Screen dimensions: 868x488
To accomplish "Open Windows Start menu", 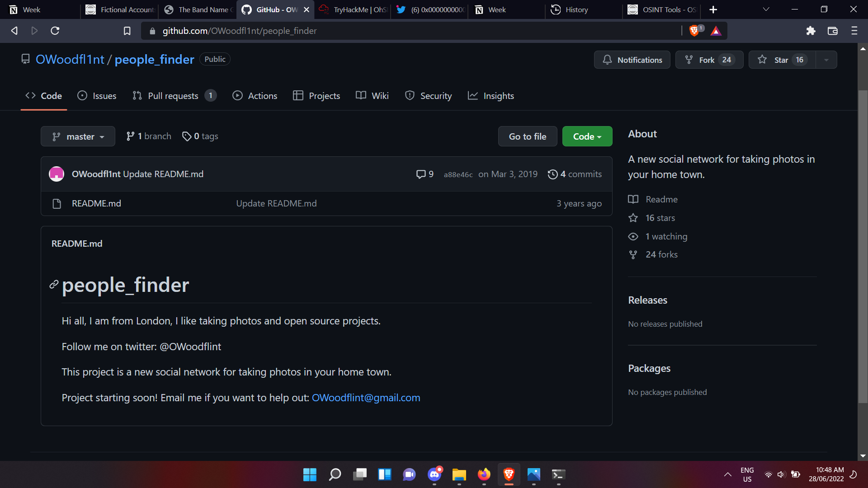I will click(310, 474).
